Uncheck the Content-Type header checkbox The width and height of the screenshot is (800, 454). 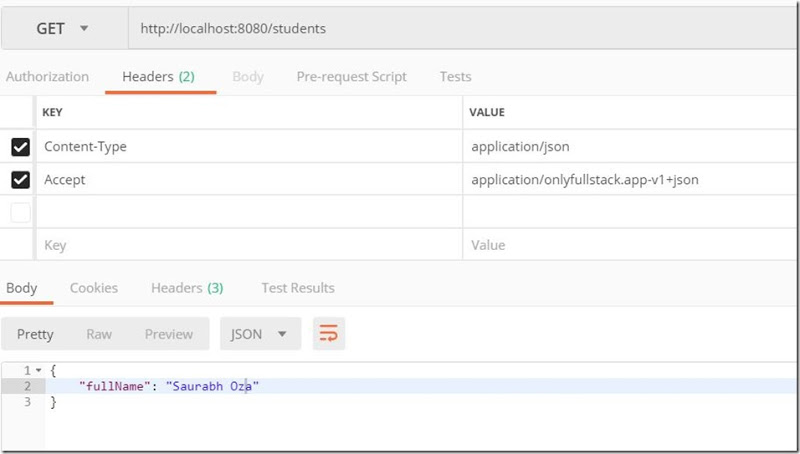[x=20, y=147]
